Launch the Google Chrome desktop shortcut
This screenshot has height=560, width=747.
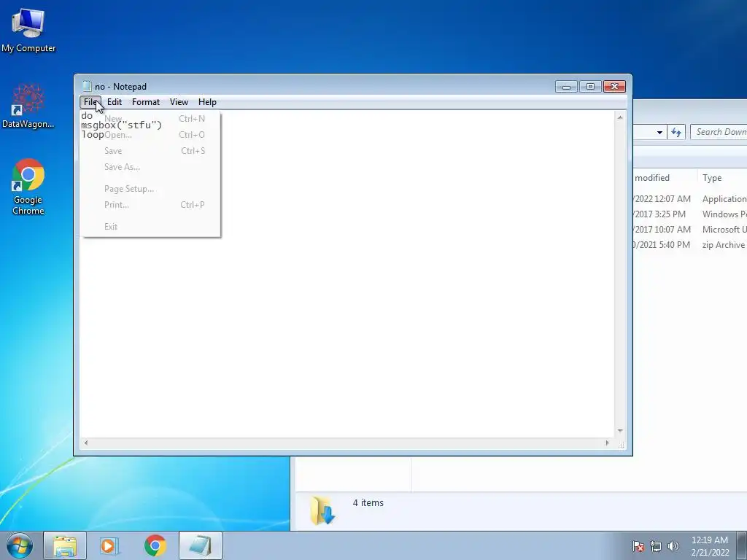28,187
